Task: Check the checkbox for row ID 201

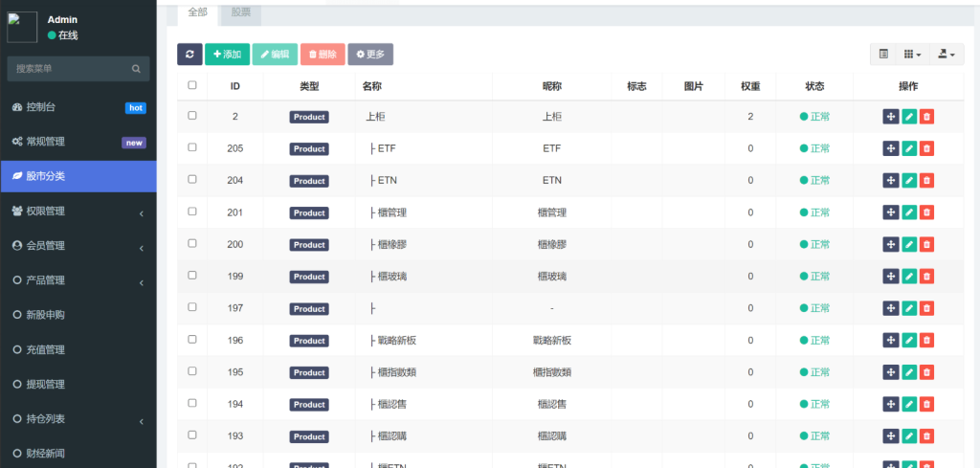Action: (x=191, y=212)
